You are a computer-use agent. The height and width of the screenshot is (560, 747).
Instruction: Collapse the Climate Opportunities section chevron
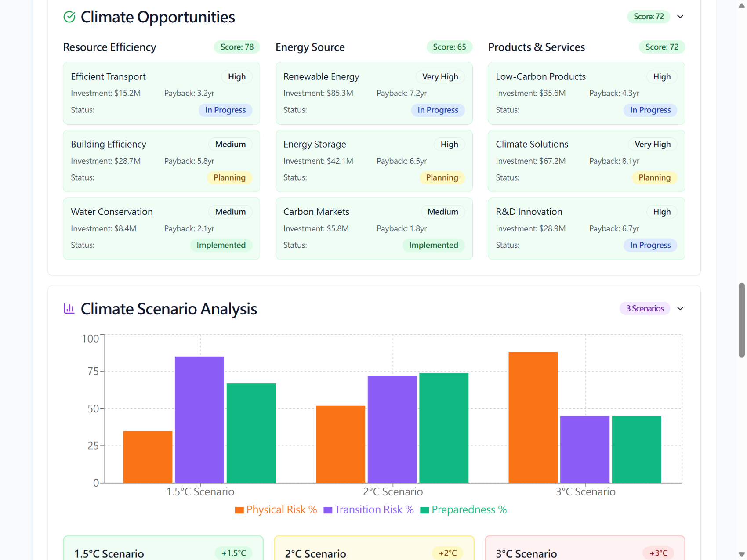coord(680,17)
